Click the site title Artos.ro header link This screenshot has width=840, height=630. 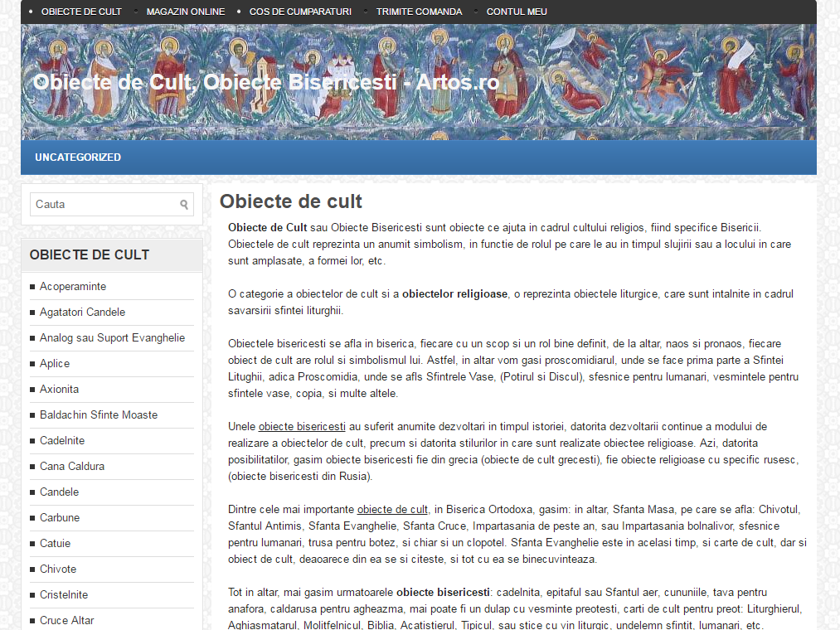click(x=266, y=82)
